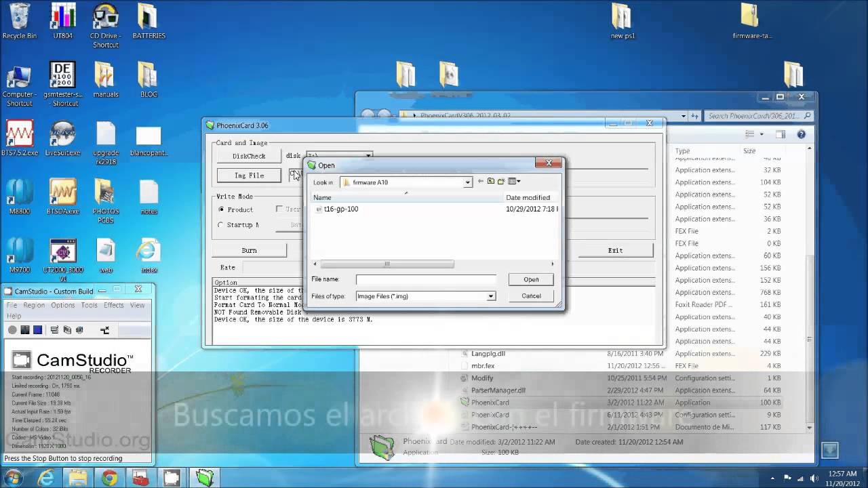Click the DiskCheck button in PhoenixCard
The image size is (868, 488).
(x=249, y=156)
